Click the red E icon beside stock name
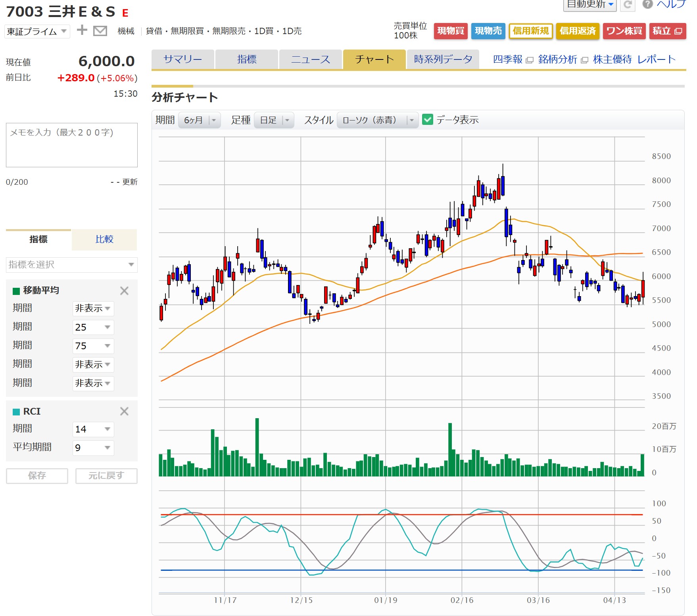 pyautogui.click(x=125, y=13)
